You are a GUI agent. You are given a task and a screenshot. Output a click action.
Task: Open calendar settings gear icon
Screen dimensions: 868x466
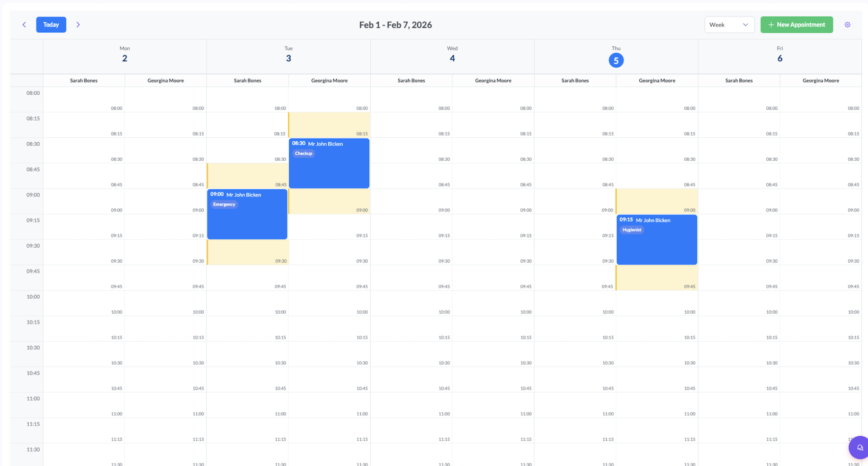click(847, 25)
